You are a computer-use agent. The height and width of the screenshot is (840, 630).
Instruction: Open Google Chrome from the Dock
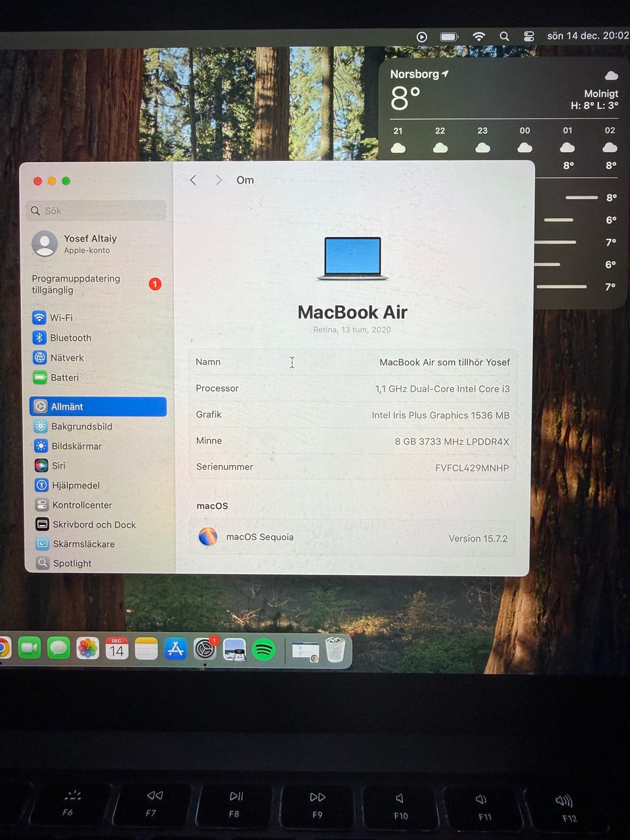[x=3, y=648]
